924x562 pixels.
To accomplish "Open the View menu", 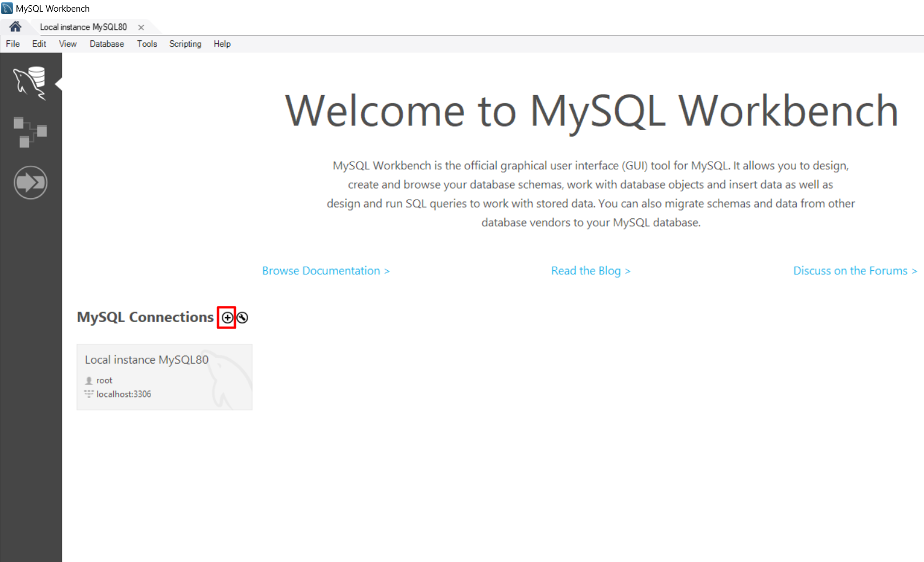I will pos(68,44).
